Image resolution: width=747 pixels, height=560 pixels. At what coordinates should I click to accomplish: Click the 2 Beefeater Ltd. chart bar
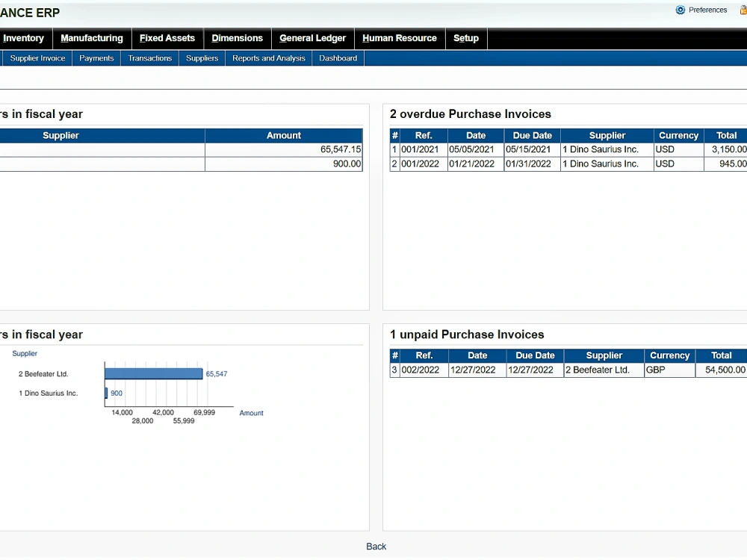click(x=153, y=374)
